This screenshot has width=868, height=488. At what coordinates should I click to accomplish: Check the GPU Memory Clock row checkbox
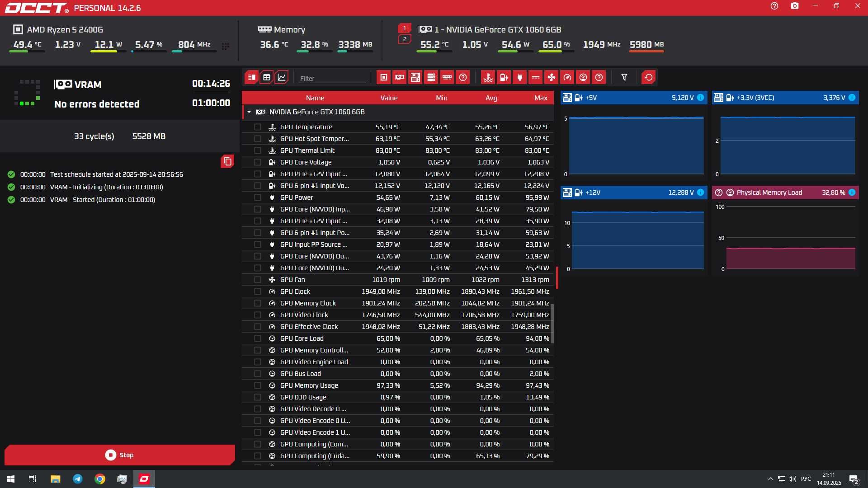(x=258, y=303)
